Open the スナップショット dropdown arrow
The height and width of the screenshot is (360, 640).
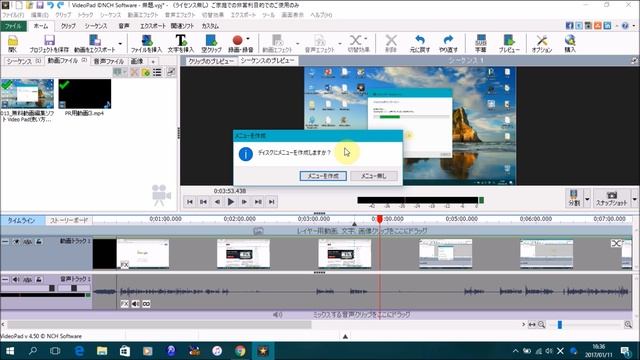tap(635, 199)
